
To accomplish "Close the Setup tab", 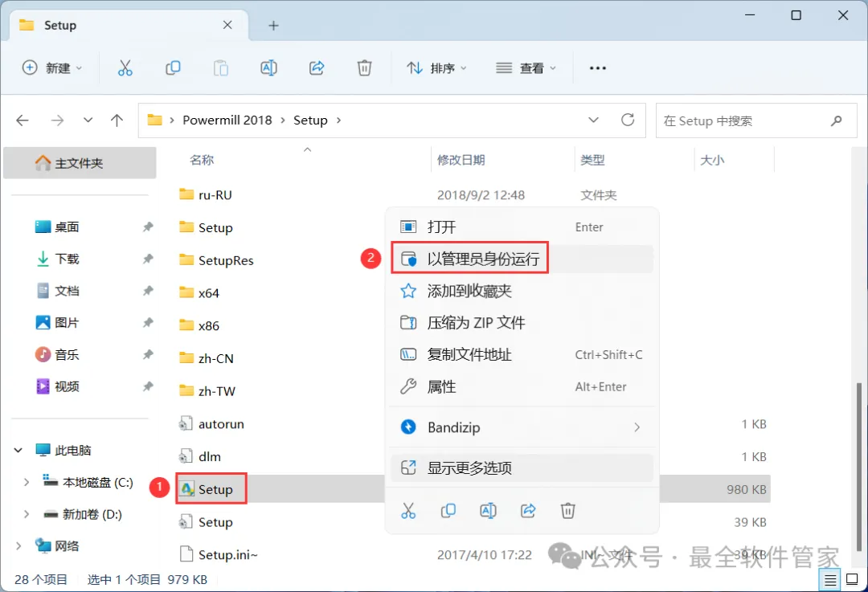I will [x=227, y=25].
